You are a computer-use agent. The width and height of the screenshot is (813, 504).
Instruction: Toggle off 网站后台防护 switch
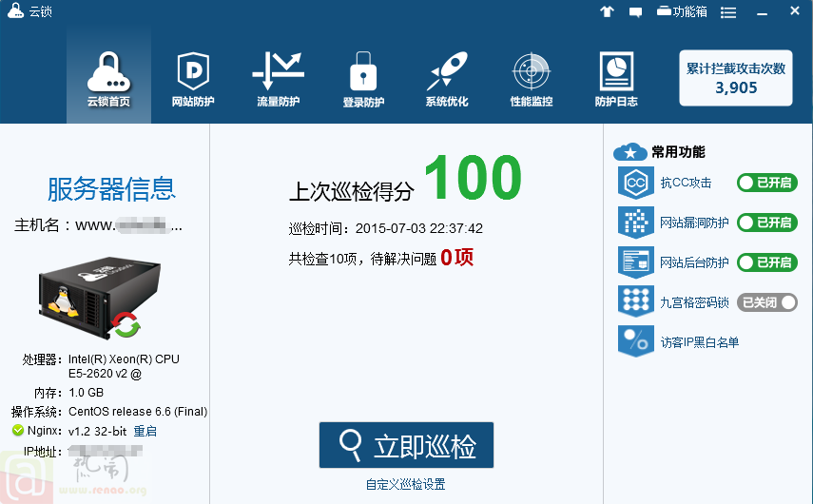coord(766,262)
